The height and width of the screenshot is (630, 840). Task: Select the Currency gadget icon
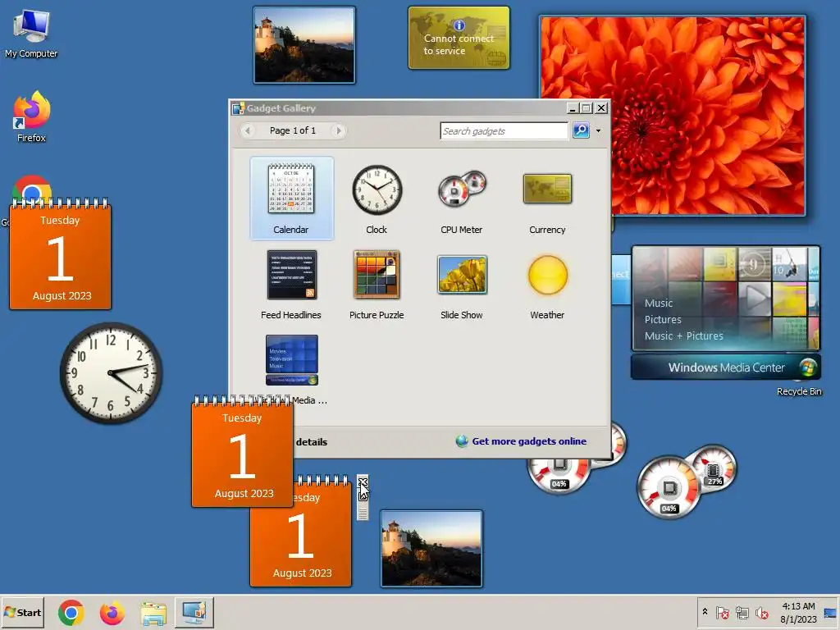(x=547, y=189)
